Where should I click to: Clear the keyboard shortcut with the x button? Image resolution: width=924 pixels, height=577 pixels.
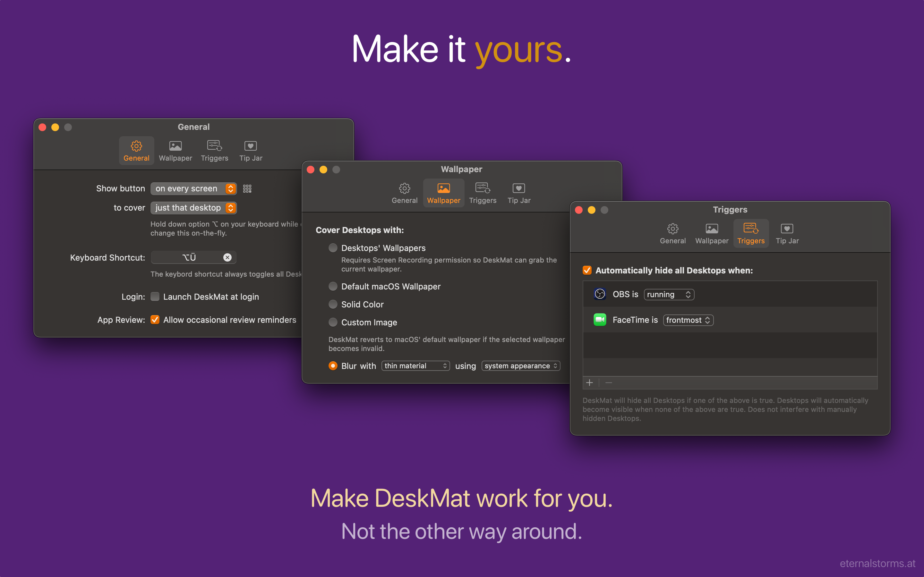pyautogui.click(x=227, y=257)
